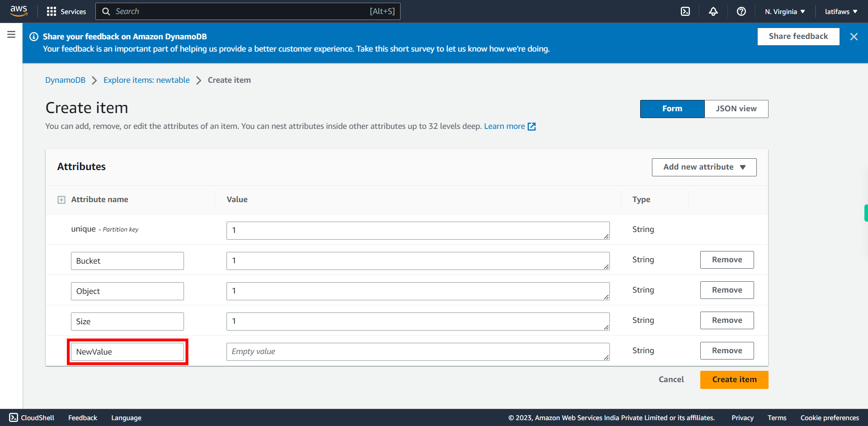Remove the NewValue attribute
The height and width of the screenshot is (426, 868).
727,351
